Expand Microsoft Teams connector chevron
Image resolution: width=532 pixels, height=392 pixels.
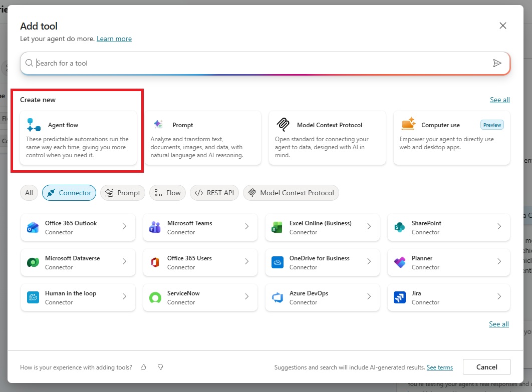246,226
